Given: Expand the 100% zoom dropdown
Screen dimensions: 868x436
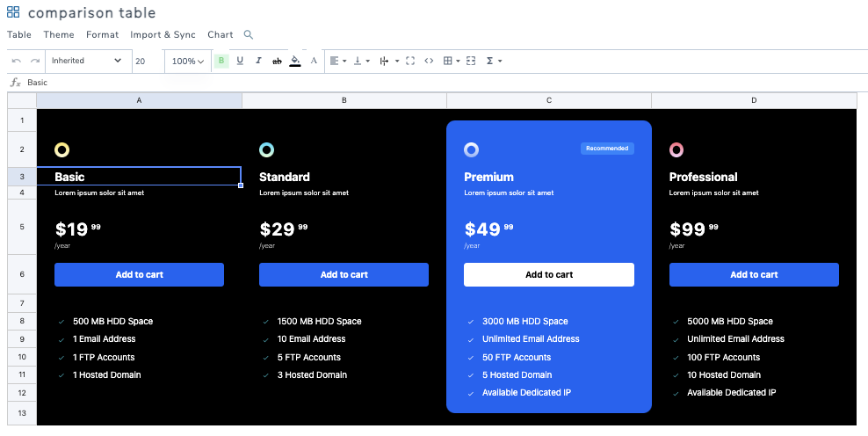Looking at the screenshot, I should click(x=188, y=61).
